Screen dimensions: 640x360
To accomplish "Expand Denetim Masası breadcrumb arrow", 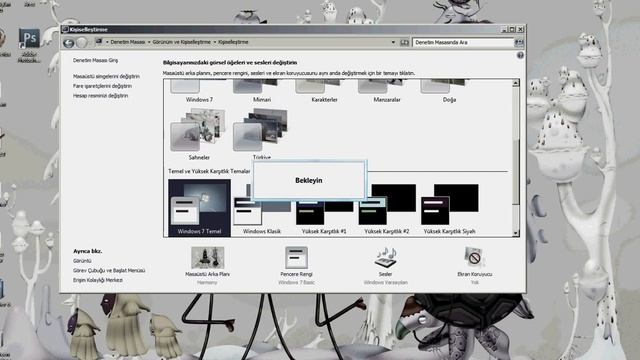I will (149, 42).
